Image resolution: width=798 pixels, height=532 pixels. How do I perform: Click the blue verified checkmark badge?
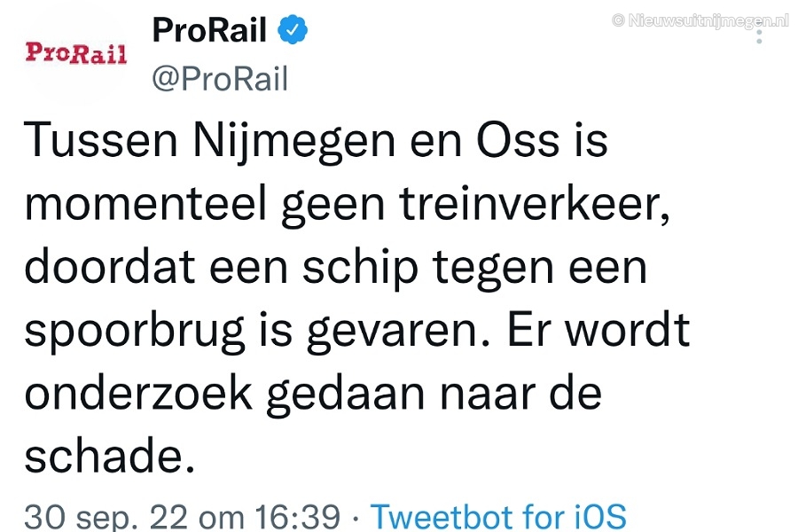(x=293, y=29)
